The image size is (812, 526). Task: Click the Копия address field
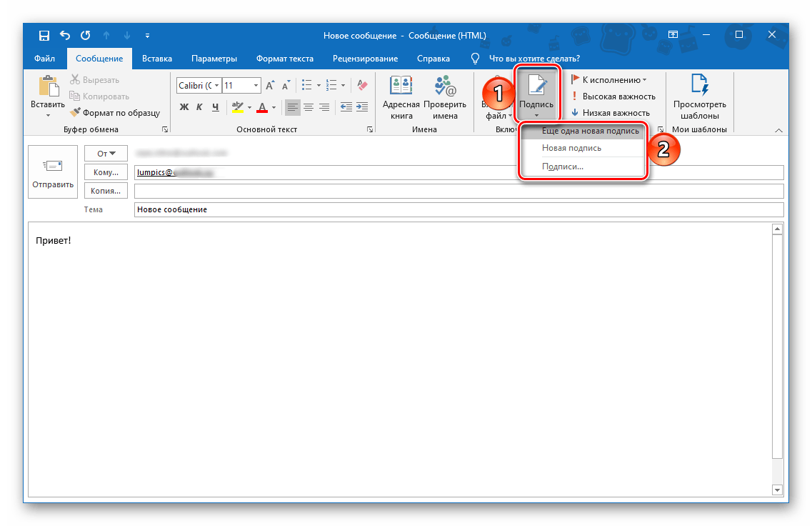458,191
